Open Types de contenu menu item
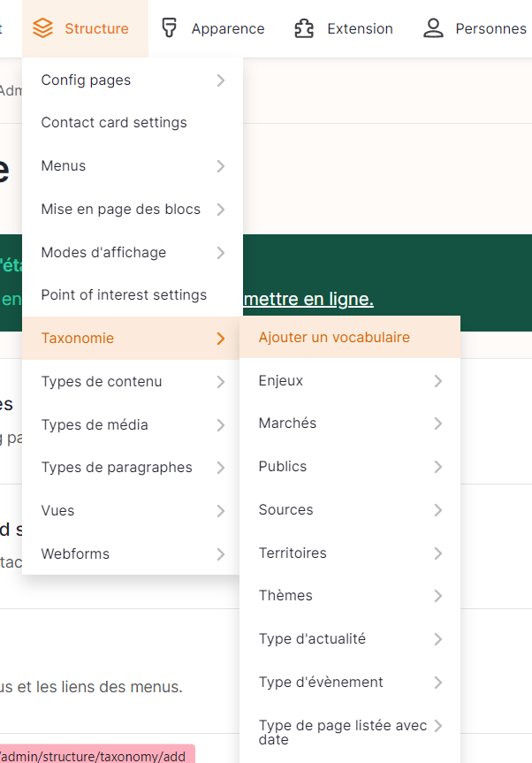The image size is (532, 763). 102,382
